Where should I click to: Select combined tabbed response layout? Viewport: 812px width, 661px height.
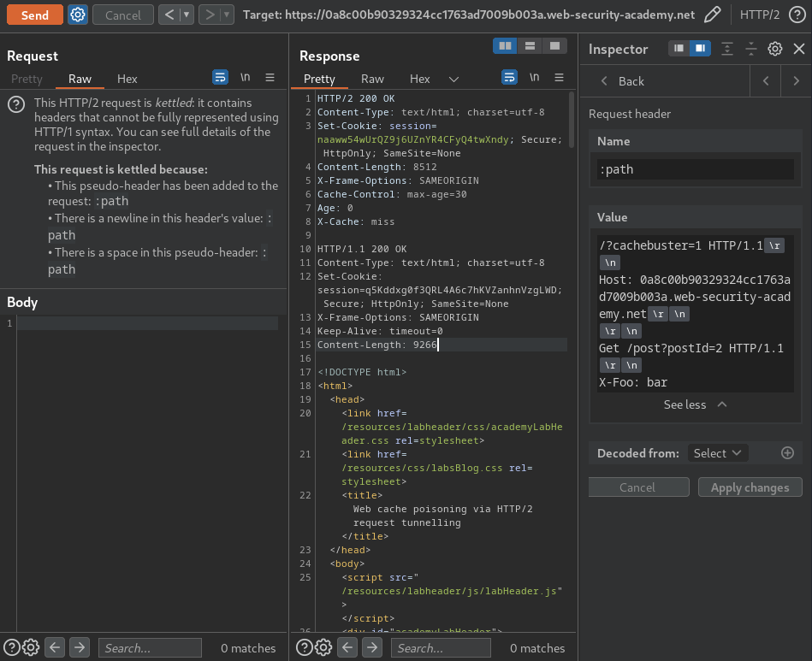[x=554, y=46]
